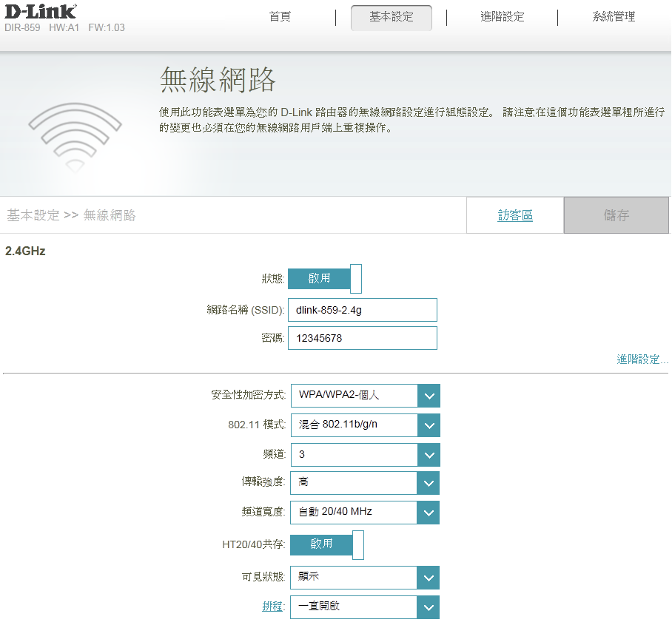Screen dimensions: 672x625
Task: Open the 頻道寬度 dropdown
Action: (x=365, y=512)
